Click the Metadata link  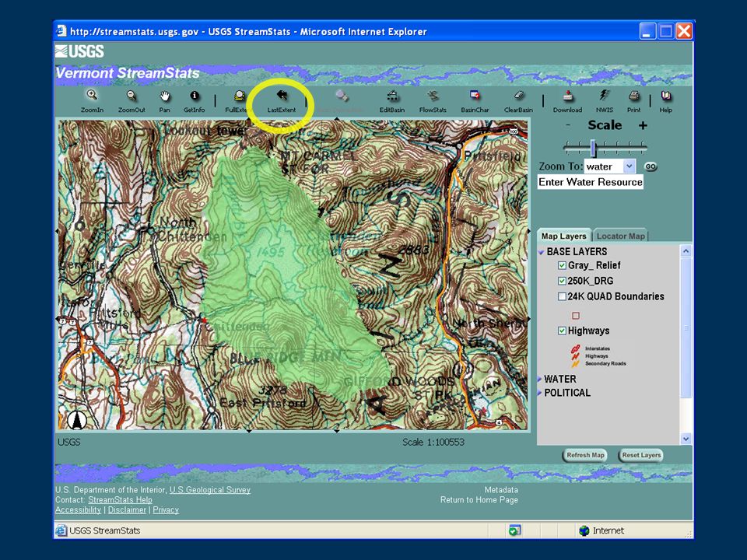tap(501, 489)
